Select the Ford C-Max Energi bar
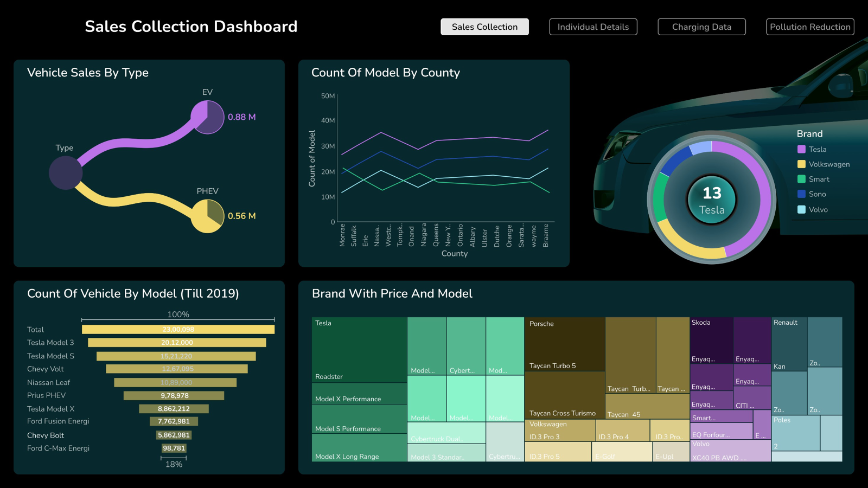The width and height of the screenshot is (868, 488). pos(174,448)
